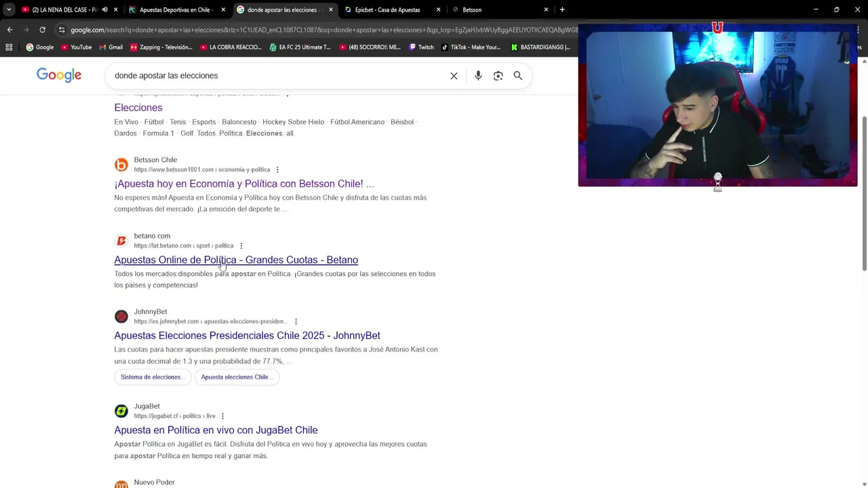Open the EA FC 25 Ultimate Team bookmark
The image size is (868, 488).
(300, 47)
